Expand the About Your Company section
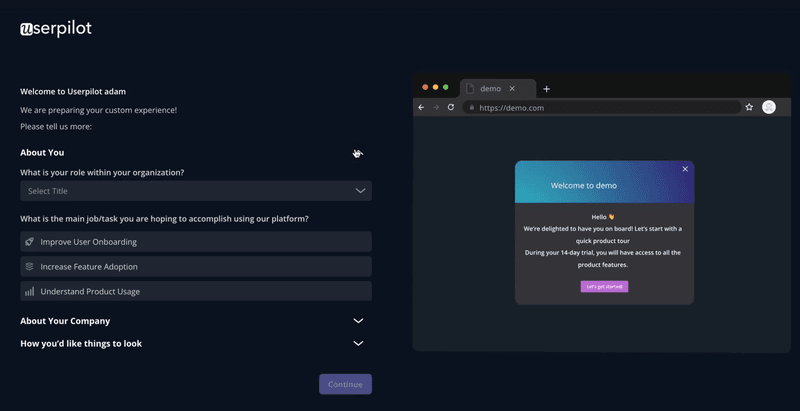This screenshot has height=411, width=800. pyautogui.click(x=192, y=321)
